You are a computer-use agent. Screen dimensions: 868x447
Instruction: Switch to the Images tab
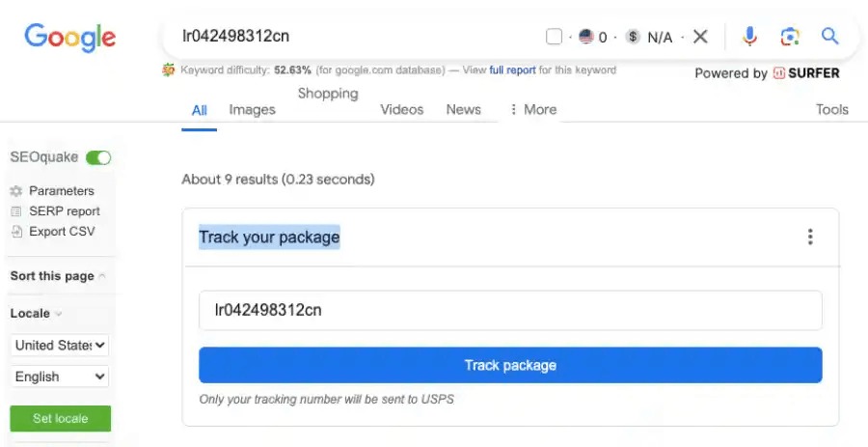coord(252,110)
